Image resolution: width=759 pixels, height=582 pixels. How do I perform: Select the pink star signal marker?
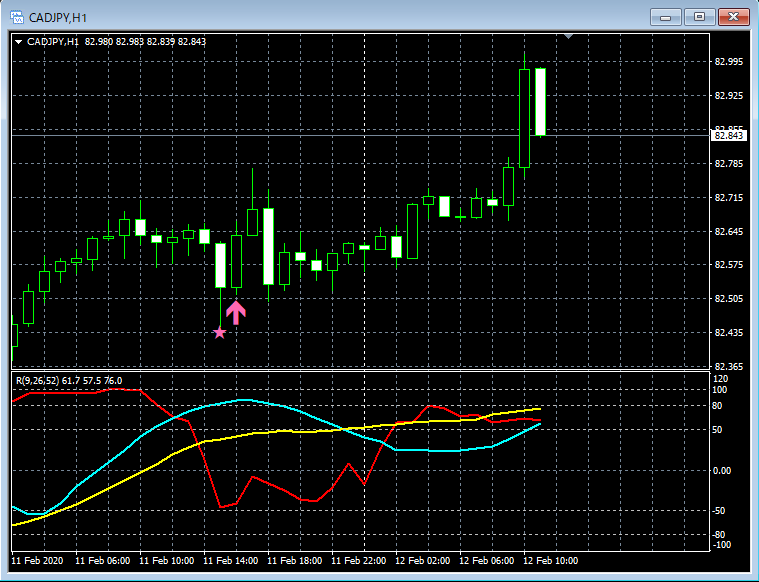[x=219, y=333]
